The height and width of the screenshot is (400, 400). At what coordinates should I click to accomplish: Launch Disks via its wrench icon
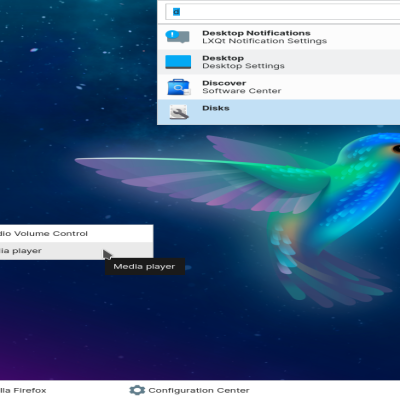pyautogui.click(x=179, y=112)
